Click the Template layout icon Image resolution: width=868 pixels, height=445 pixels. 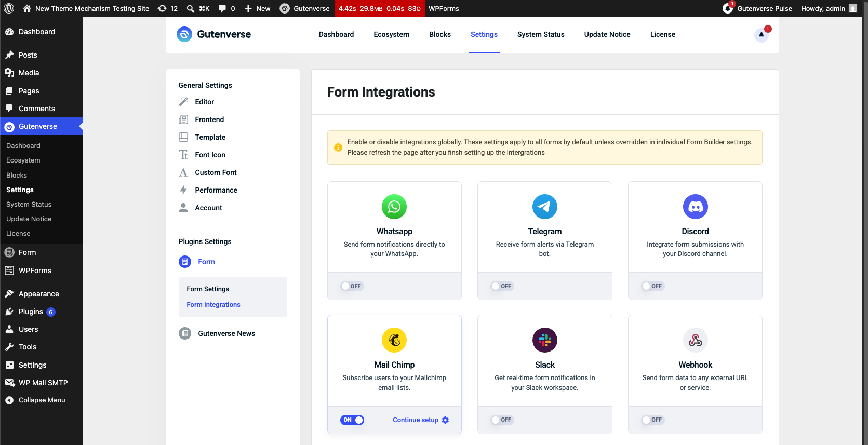pyautogui.click(x=183, y=137)
